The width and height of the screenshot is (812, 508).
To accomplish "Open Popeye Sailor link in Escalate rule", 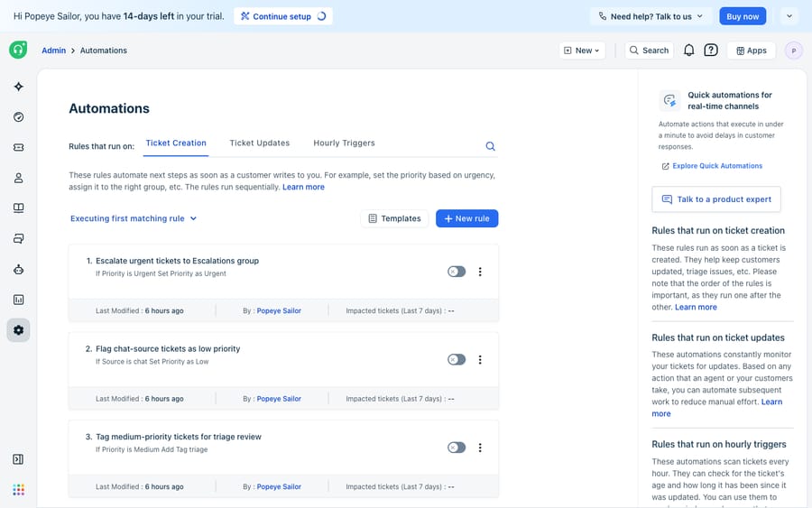I will pos(279,310).
